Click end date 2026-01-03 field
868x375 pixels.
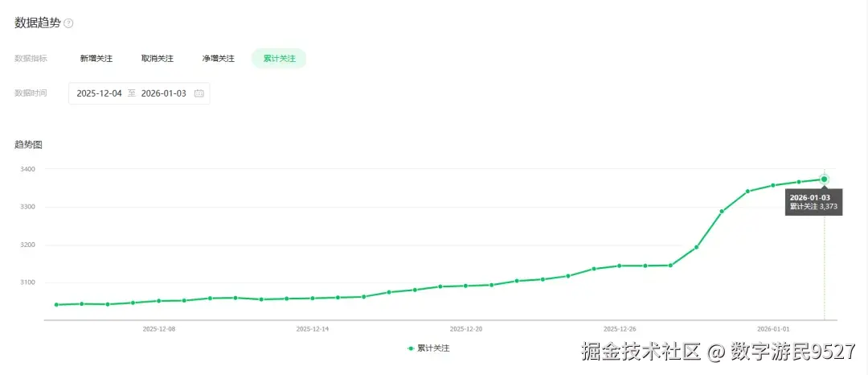point(164,93)
